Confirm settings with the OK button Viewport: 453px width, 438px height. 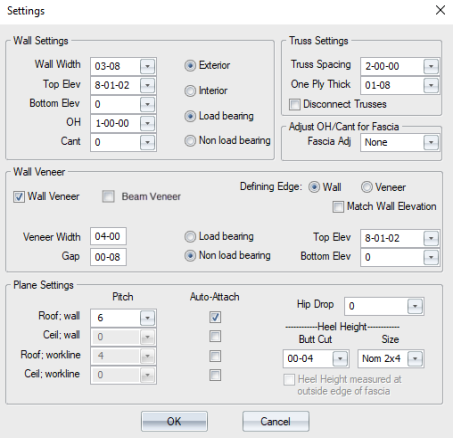tap(174, 421)
